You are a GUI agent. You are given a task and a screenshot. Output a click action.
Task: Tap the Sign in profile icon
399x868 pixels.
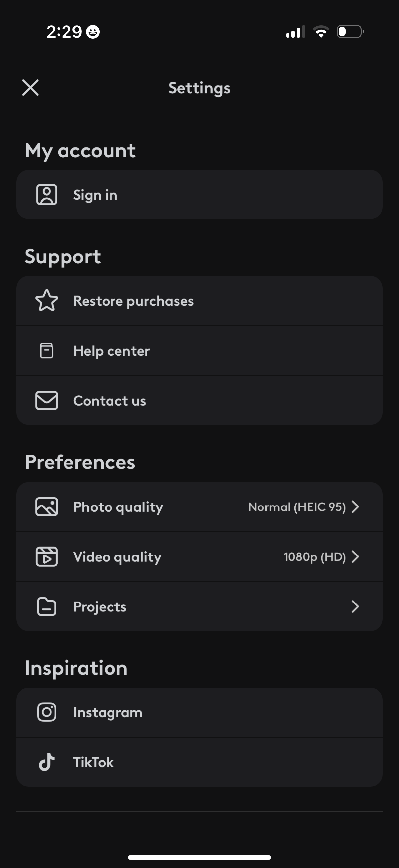tap(46, 194)
